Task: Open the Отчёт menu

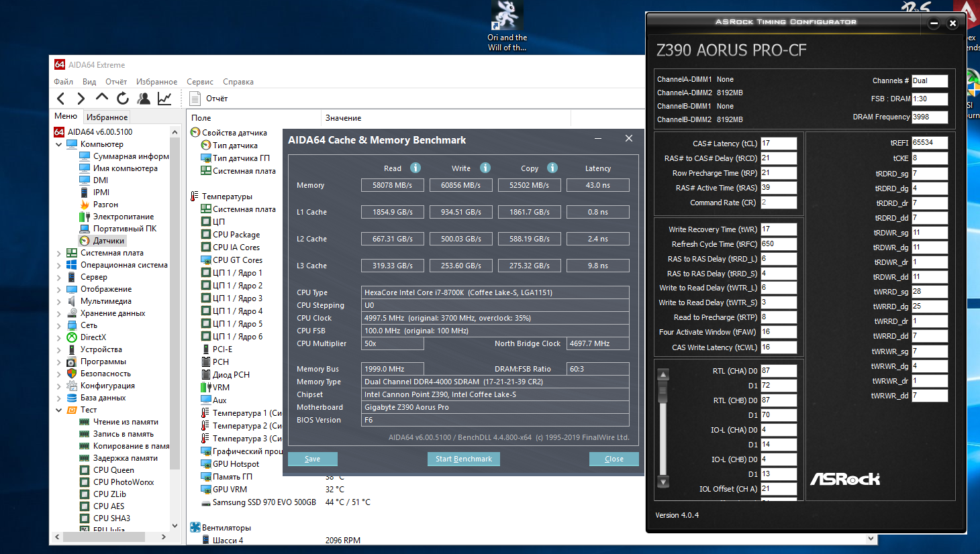Action: point(116,82)
